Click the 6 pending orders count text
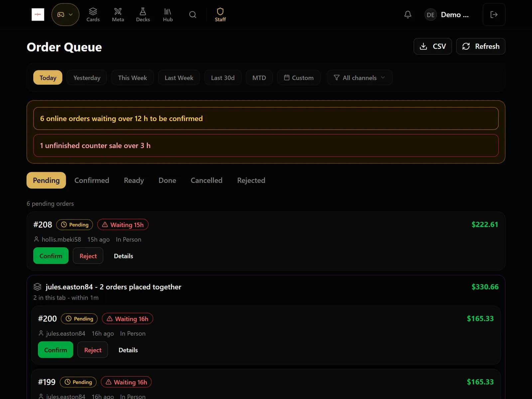 click(50, 203)
